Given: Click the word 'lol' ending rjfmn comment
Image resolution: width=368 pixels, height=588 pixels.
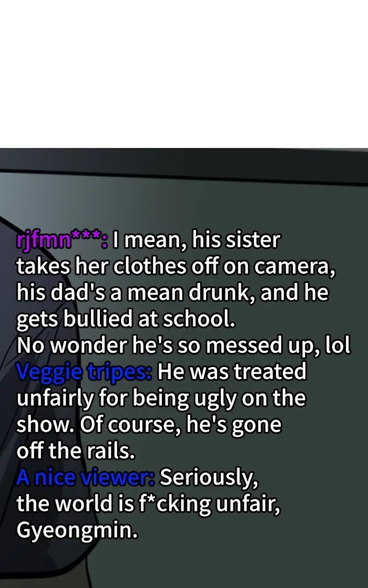Looking at the screenshot, I should (x=338, y=345).
